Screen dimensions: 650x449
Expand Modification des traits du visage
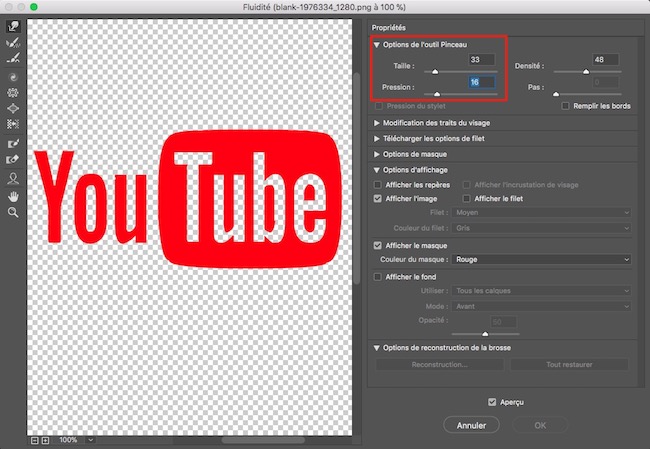376,123
